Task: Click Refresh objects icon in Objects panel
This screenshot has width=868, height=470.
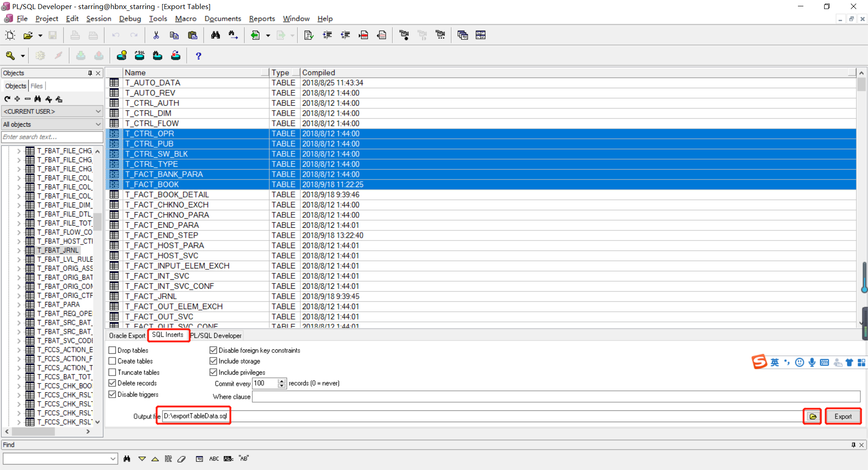Action: 7,99
